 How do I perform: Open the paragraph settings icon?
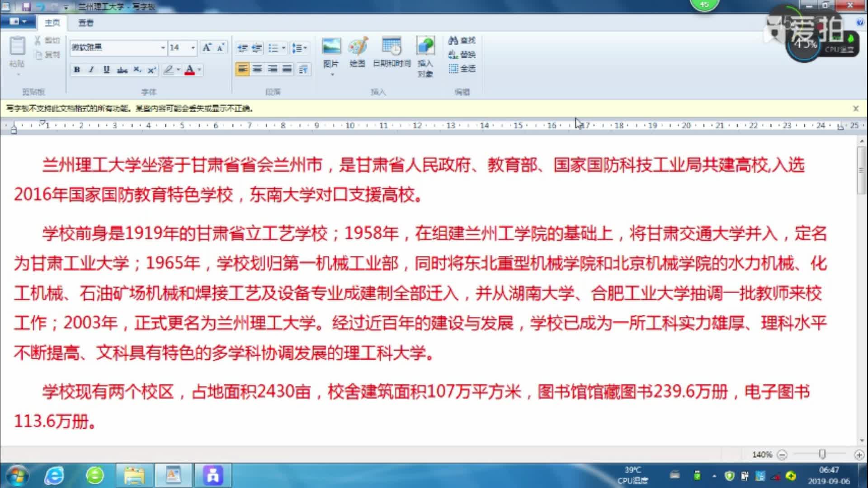tap(303, 69)
